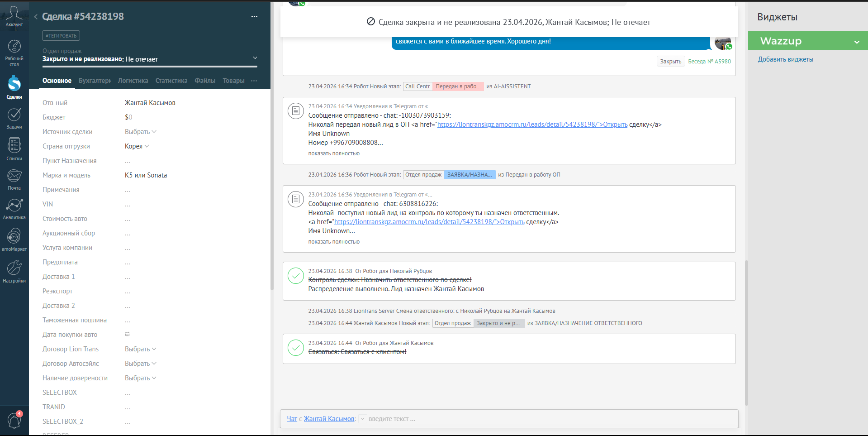
Task: Click the Call Centr stage label
Action: [x=417, y=86]
